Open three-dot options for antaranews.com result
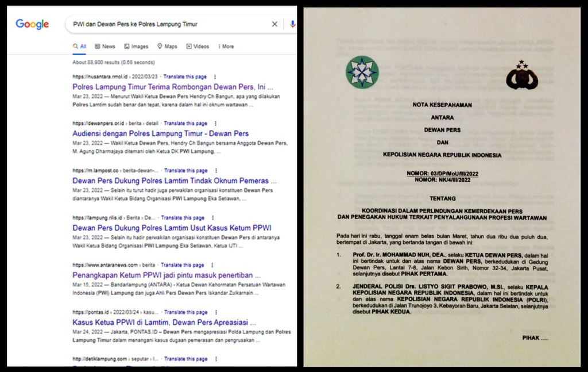588x372 pixels. pyautogui.click(x=215, y=265)
